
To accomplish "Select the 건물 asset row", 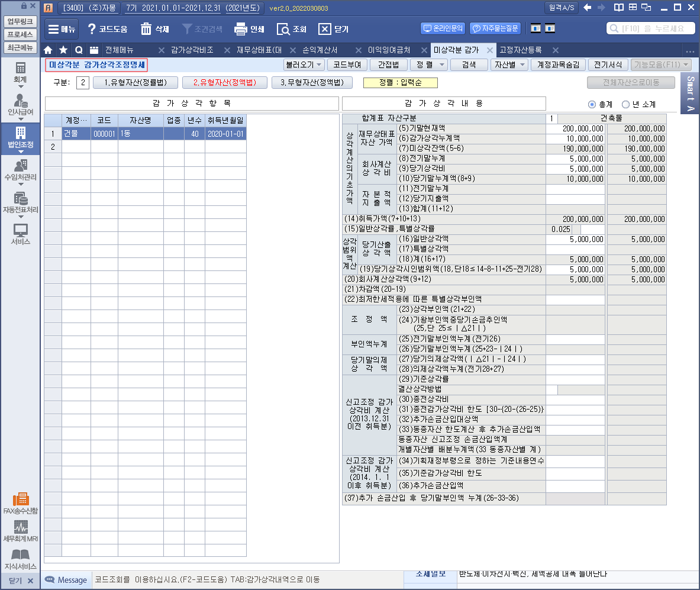I will point(145,134).
